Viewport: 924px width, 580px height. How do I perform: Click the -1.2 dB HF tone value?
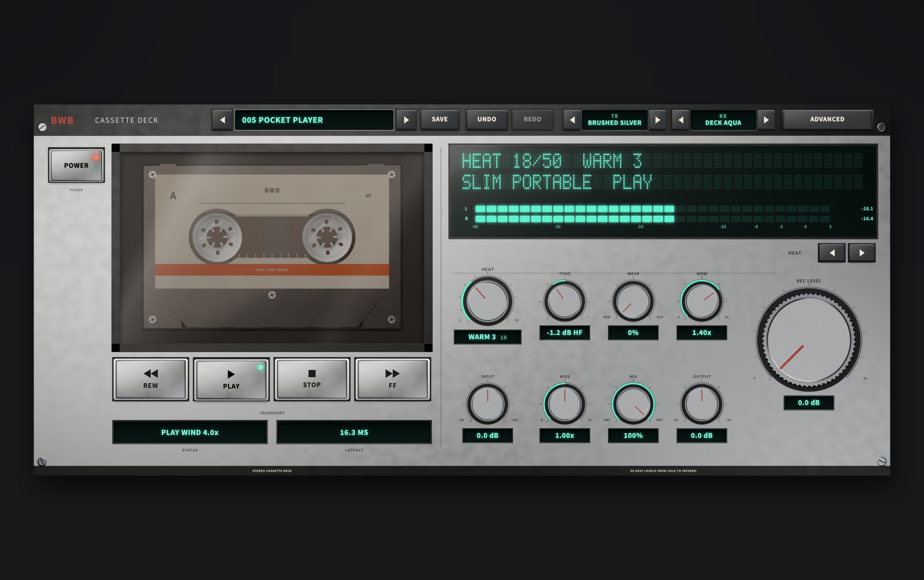coord(564,333)
